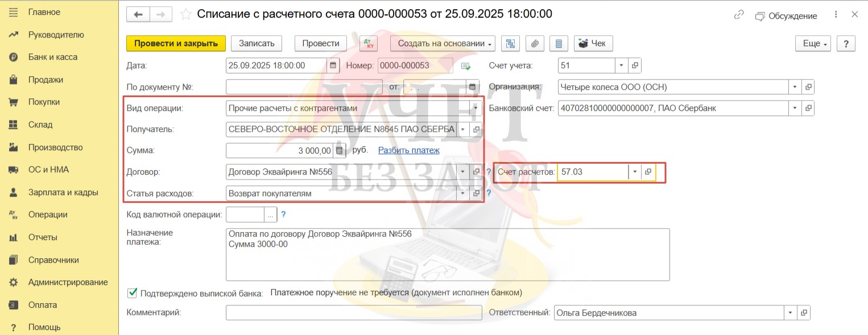Click the Назначение платежа text area
868x335 pixels.
(x=448, y=254)
